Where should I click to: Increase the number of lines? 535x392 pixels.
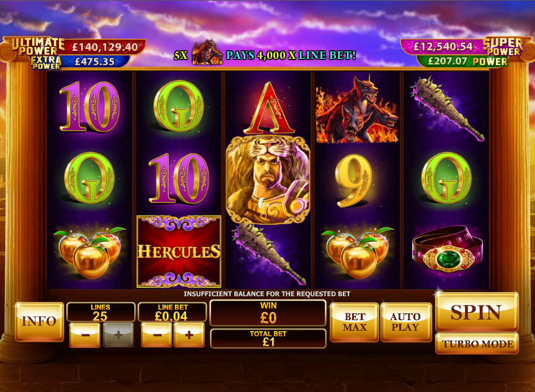coord(118,335)
